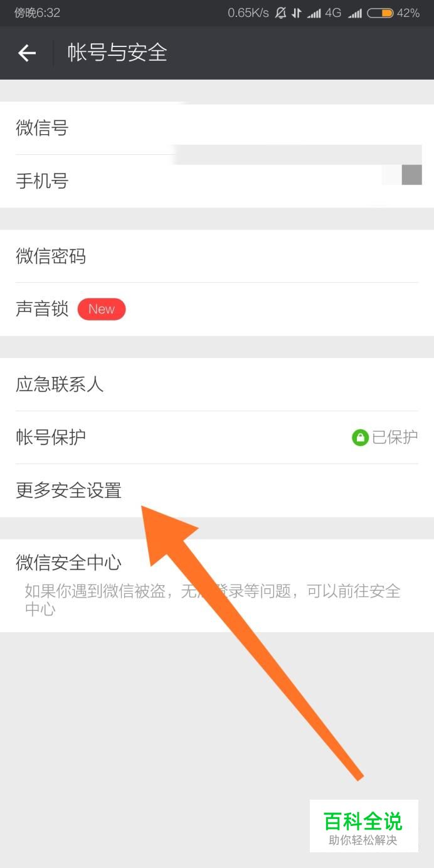Tap the security center description text
This screenshot has height=868, width=434.
[x=213, y=600]
